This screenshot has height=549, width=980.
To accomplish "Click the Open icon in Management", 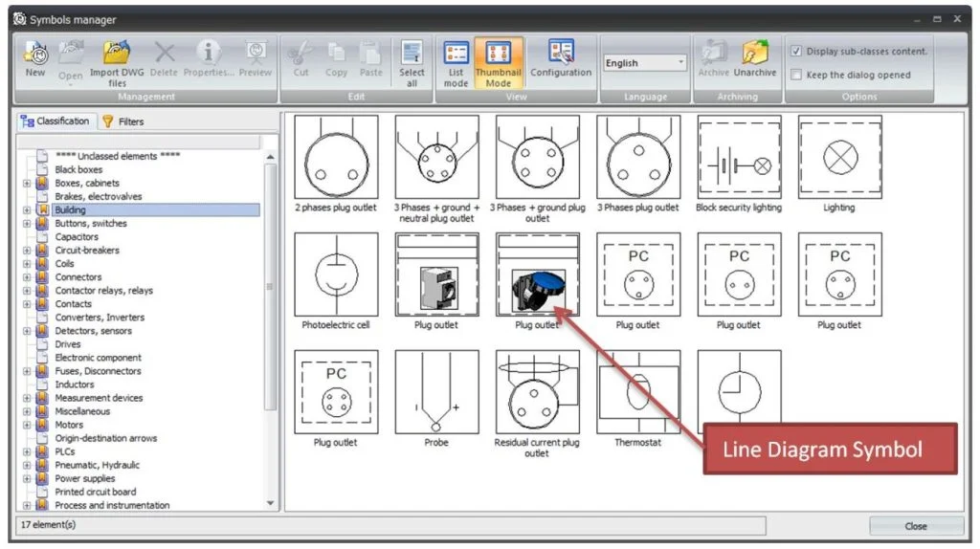I will [x=71, y=54].
